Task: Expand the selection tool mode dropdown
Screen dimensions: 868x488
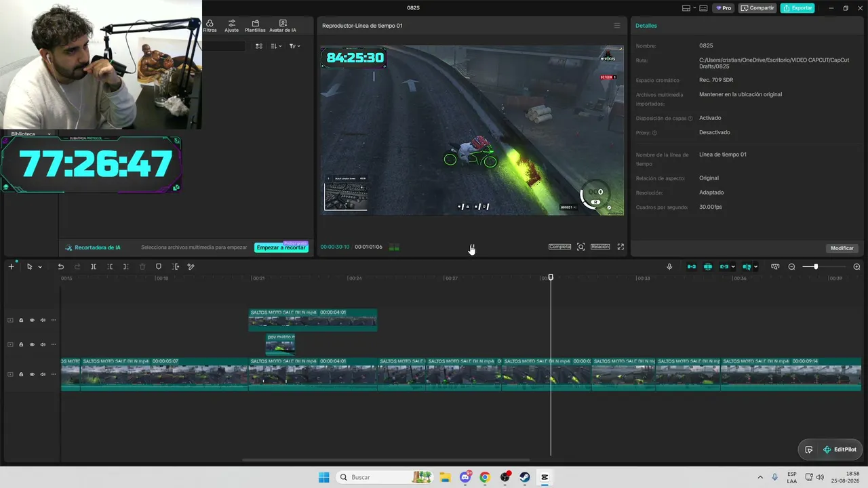Action: 40,267
